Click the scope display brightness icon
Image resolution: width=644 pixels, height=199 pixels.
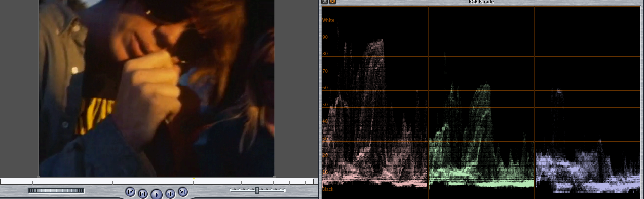(x=325, y=2)
